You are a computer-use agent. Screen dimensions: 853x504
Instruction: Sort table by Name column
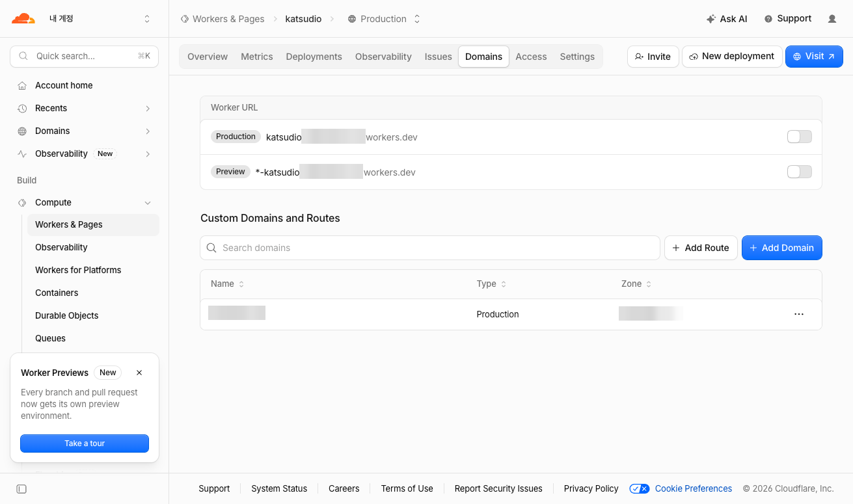tap(227, 284)
